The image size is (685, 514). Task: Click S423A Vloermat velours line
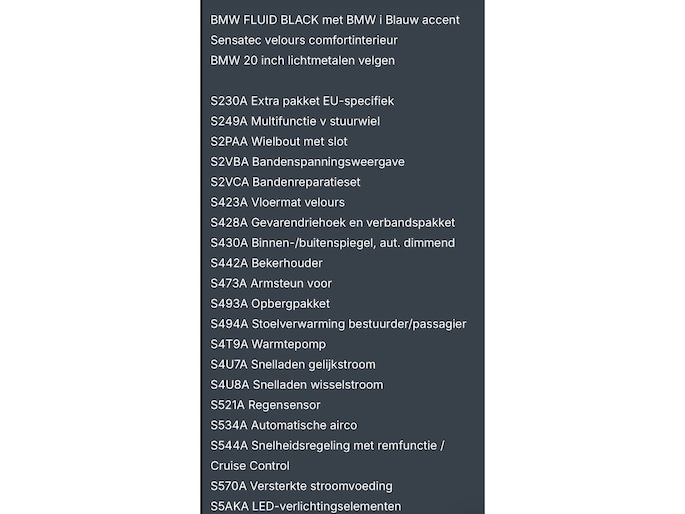click(277, 203)
